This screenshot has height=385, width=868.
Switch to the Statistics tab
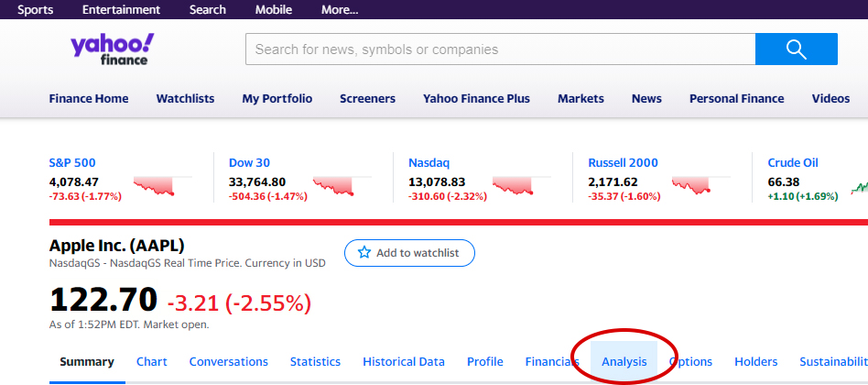pos(316,362)
